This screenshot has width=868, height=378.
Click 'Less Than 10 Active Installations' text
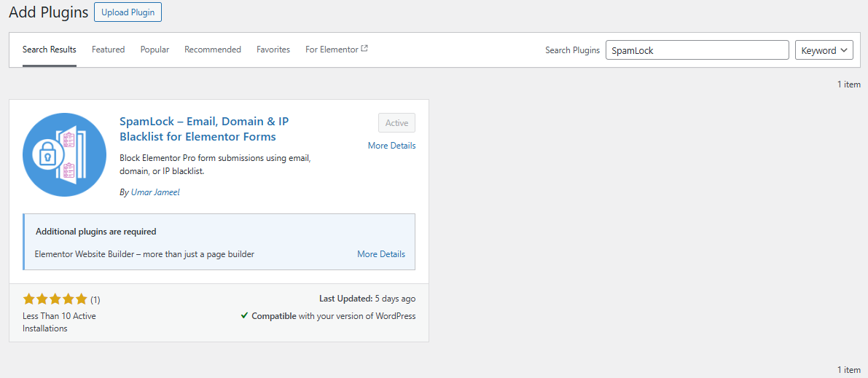tap(59, 322)
